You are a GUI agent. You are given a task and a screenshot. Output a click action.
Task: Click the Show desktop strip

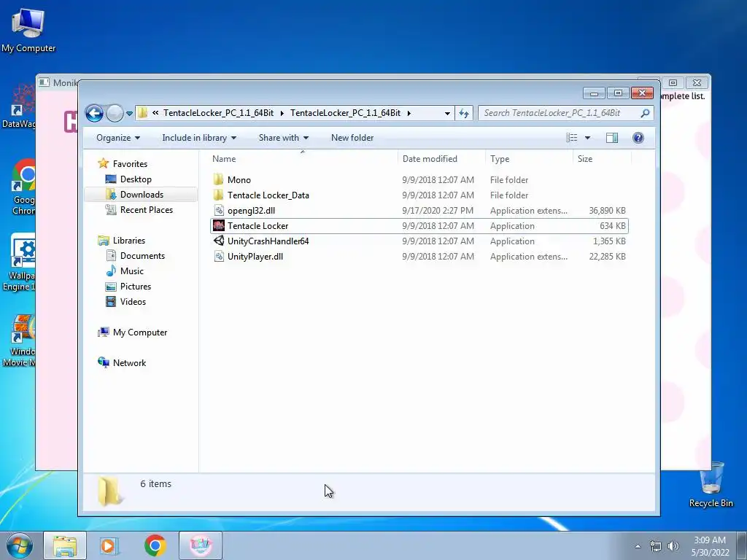coord(742,545)
